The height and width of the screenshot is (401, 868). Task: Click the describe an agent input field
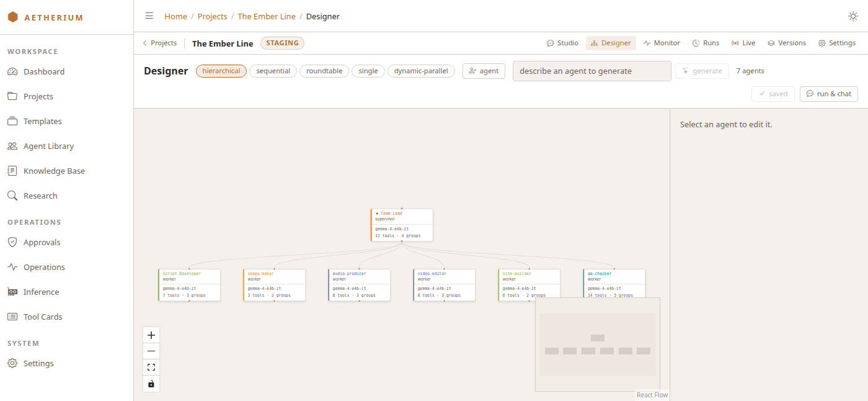tap(592, 71)
